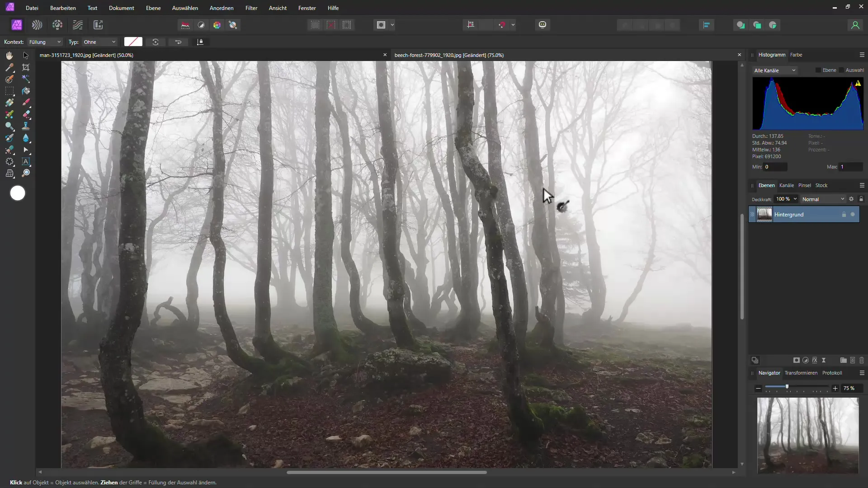
Task: Open the Ebene menu
Action: [x=153, y=8]
